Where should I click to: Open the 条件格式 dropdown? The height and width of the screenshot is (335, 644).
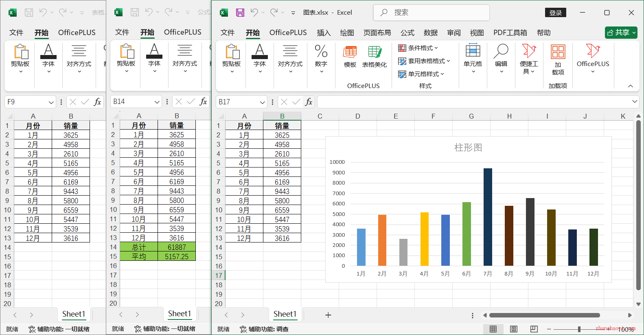[418, 48]
